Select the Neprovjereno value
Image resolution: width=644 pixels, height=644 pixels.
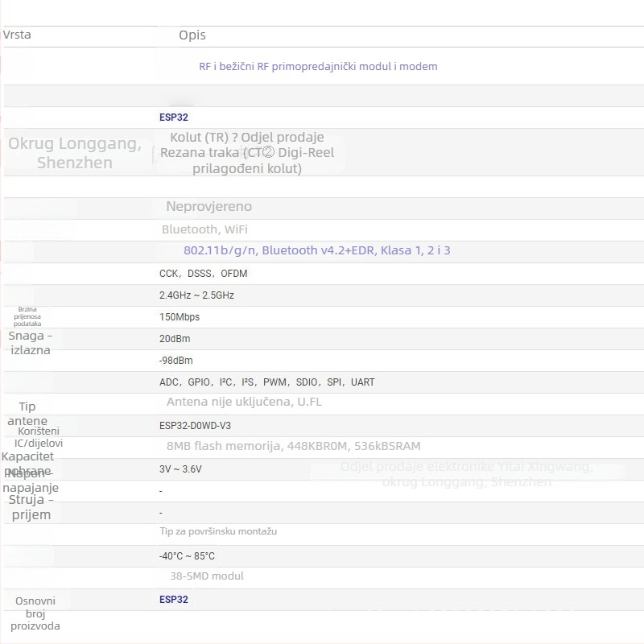[x=208, y=206]
